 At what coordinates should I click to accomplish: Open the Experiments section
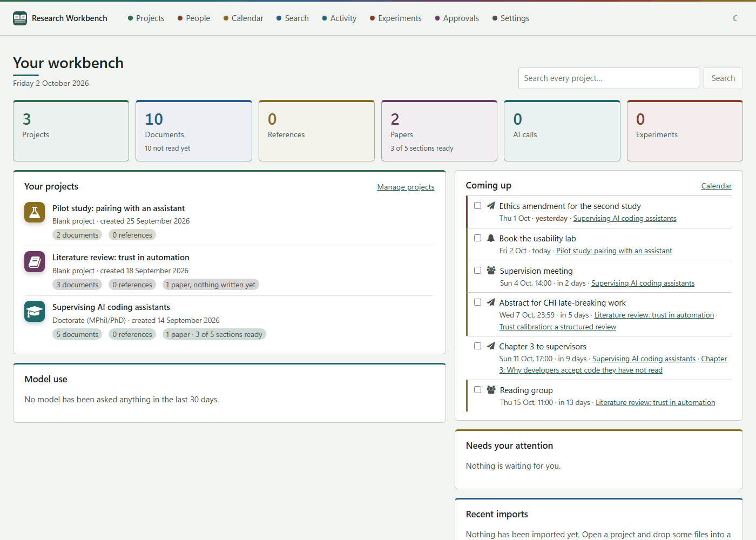(x=396, y=18)
